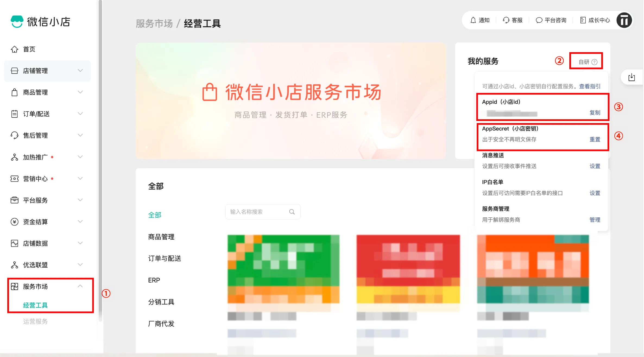The height and width of the screenshot is (357, 644).
Task: Select 分销工具 category filter
Action: click(x=161, y=302)
